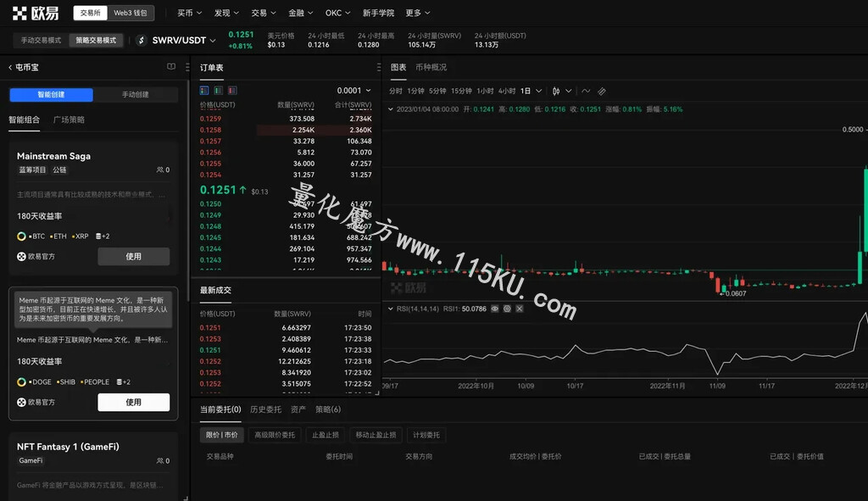This screenshot has width=868, height=501.
Task: Click the followers icon on NFT Fantasy card
Action: [160, 460]
